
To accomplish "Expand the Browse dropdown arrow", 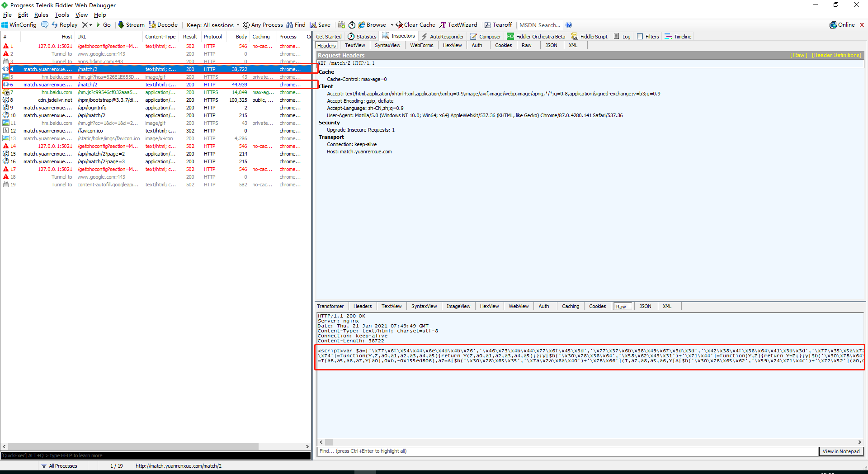I will (392, 25).
